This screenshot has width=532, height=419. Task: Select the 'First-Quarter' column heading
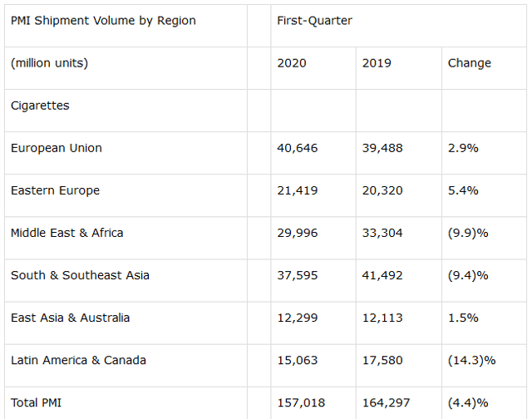[314, 21]
